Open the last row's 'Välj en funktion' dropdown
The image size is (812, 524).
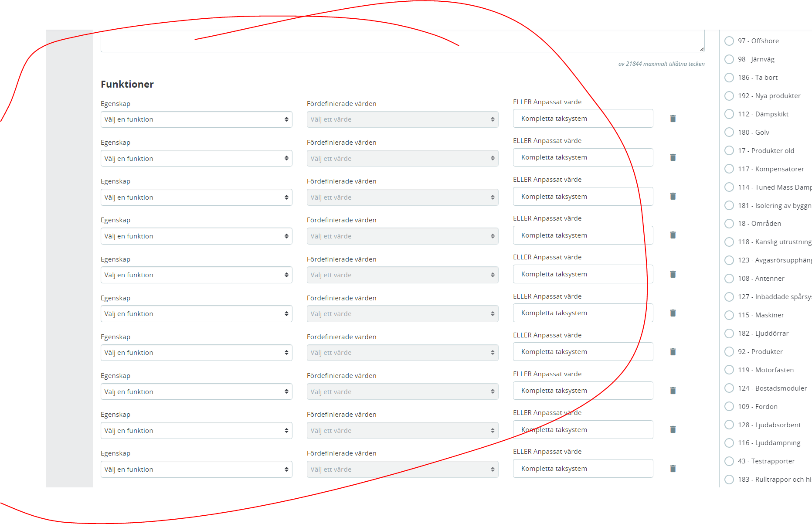197,470
